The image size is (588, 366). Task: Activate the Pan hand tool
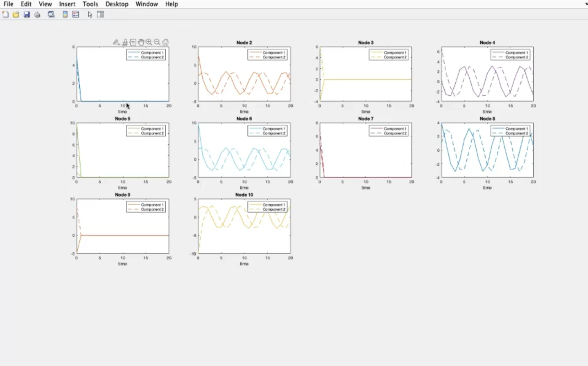coord(141,42)
